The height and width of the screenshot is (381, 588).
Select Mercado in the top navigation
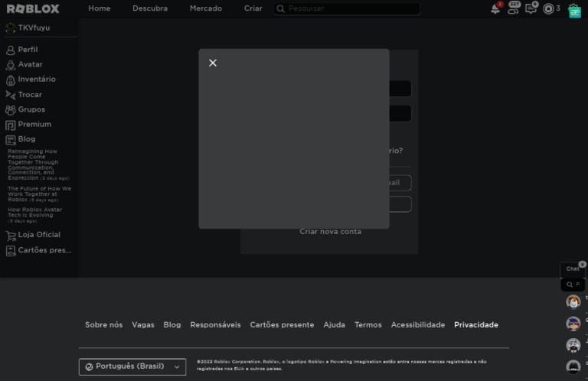(x=206, y=8)
